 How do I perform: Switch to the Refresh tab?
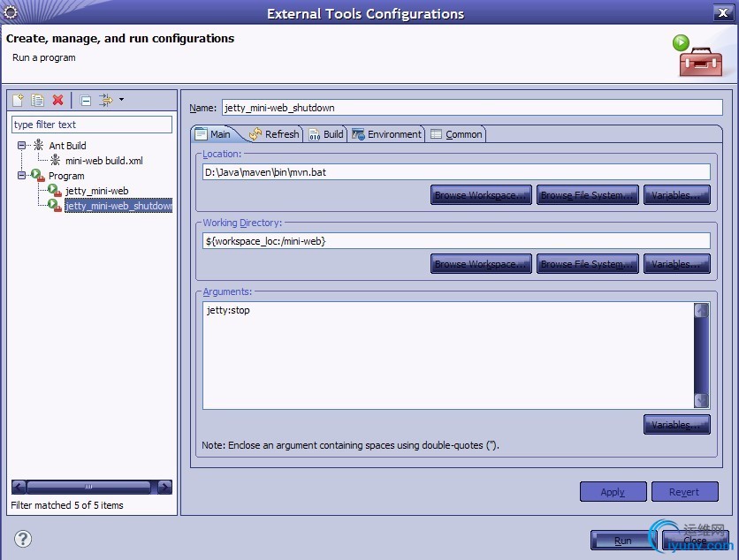(x=274, y=134)
